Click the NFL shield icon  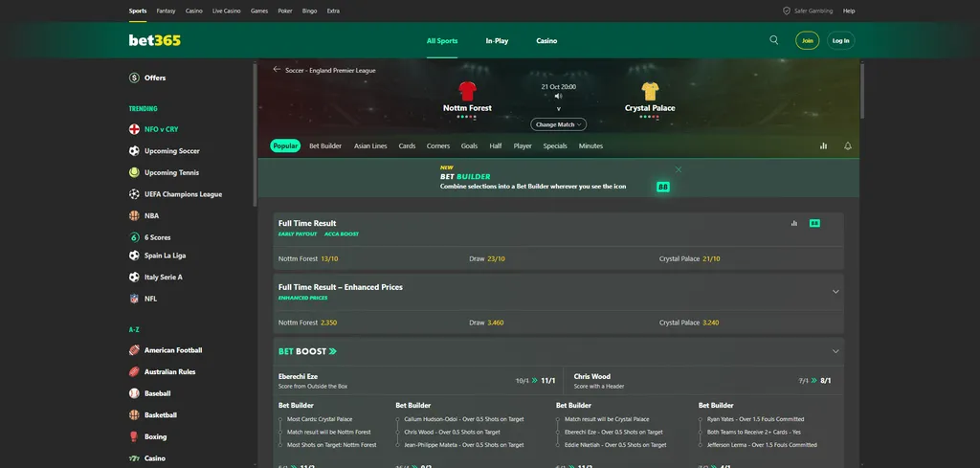[134, 299]
